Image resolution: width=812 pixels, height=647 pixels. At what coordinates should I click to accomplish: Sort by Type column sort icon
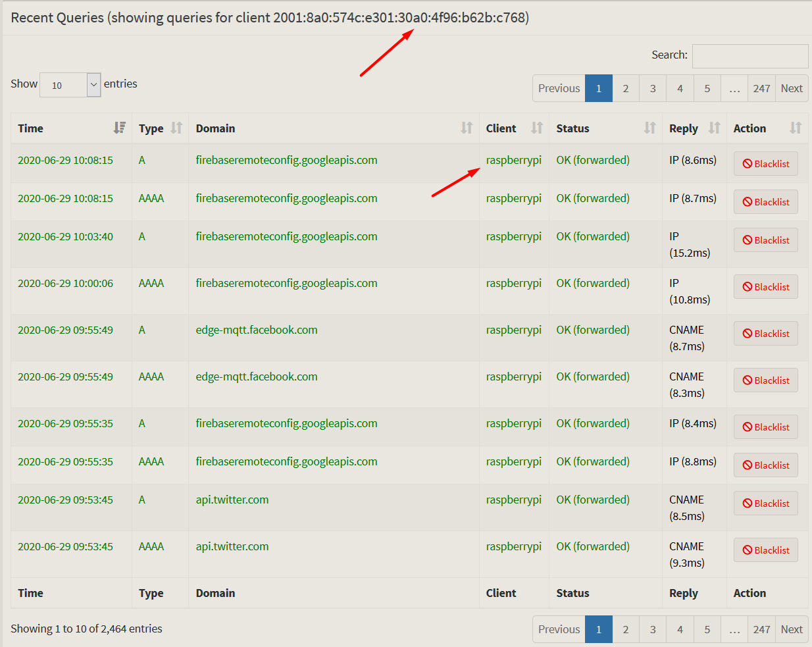[x=176, y=128]
